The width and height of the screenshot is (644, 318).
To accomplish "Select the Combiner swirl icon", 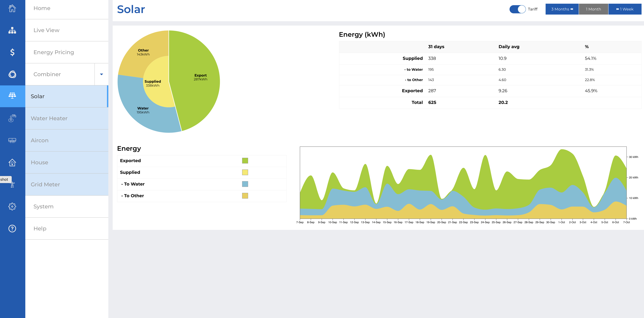I will click(12, 74).
